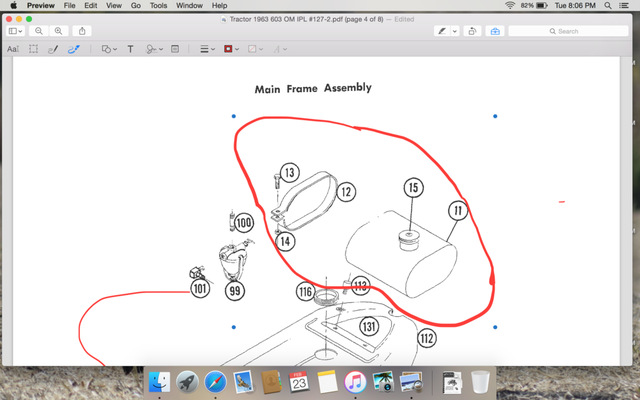Choose the Rectangular Selection tool
The height and width of the screenshot is (400, 640).
coord(33,49)
